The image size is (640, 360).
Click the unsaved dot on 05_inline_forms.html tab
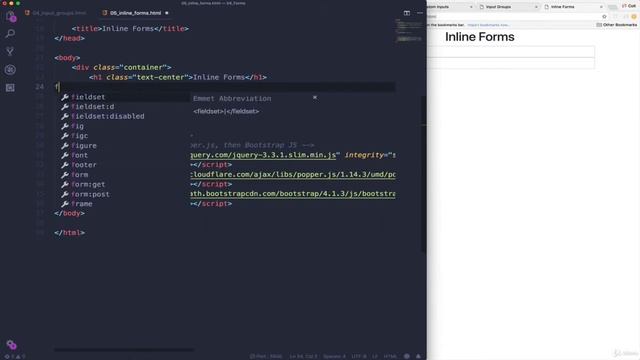[x=167, y=13]
